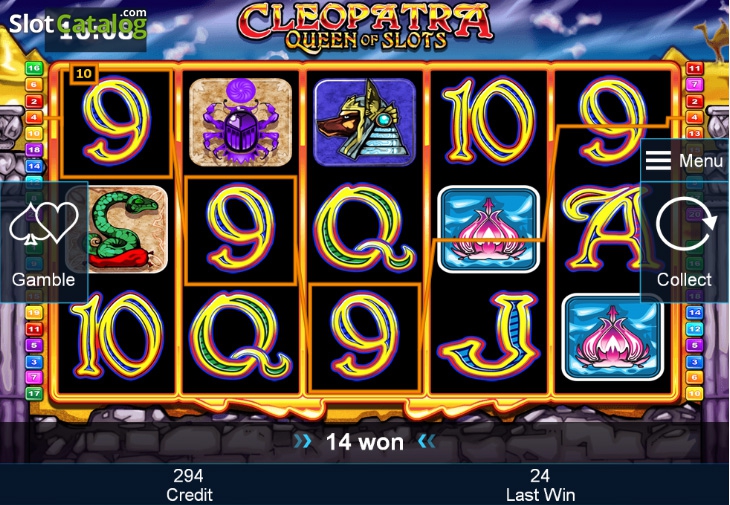Image resolution: width=730 pixels, height=505 pixels.
Task: Click the lotus flower symbol in reel four
Action: (x=488, y=229)
